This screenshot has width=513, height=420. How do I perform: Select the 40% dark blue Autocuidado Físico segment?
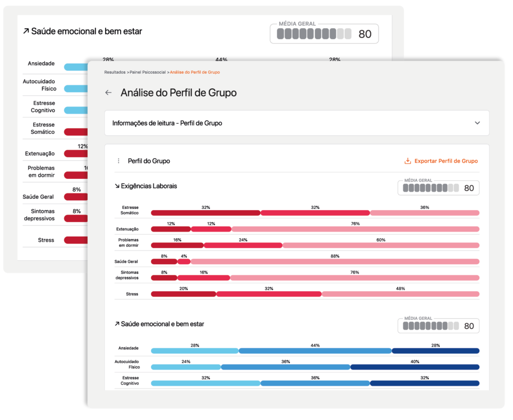(x=414, y=367)
